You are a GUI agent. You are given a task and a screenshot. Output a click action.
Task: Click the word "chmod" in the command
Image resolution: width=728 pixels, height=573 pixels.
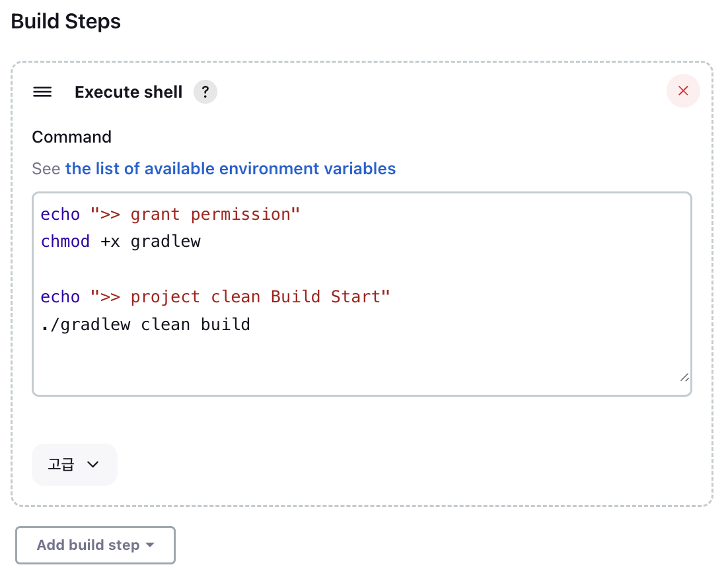coord(65,242)
